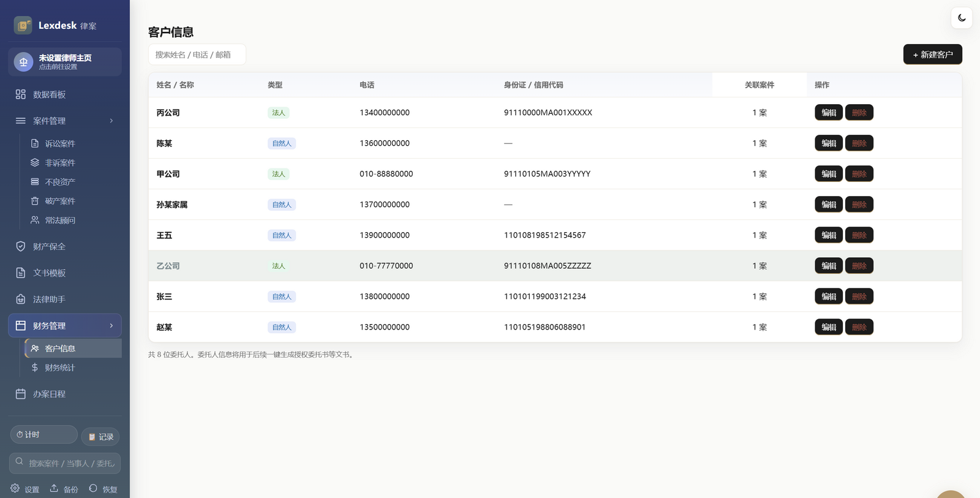
Task: Expand 案件管理 chevron arrow
Action: pyautogui.click(x=111, y=121)
